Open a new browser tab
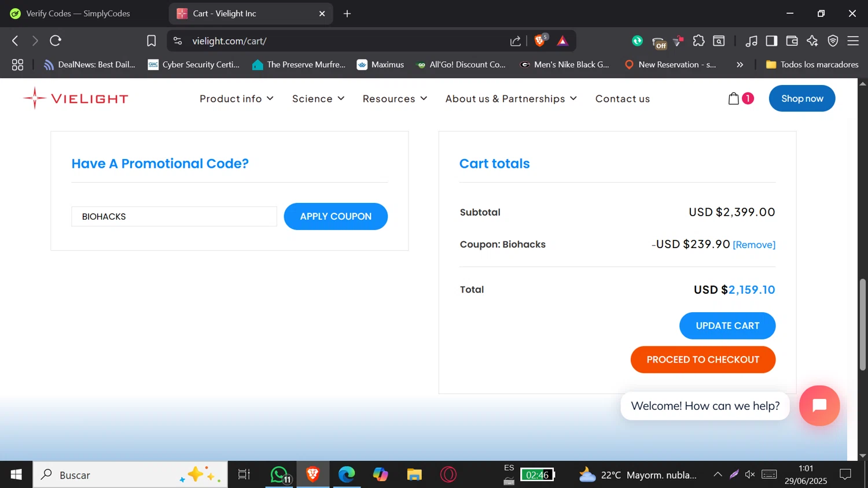 (x=347, y=13)
